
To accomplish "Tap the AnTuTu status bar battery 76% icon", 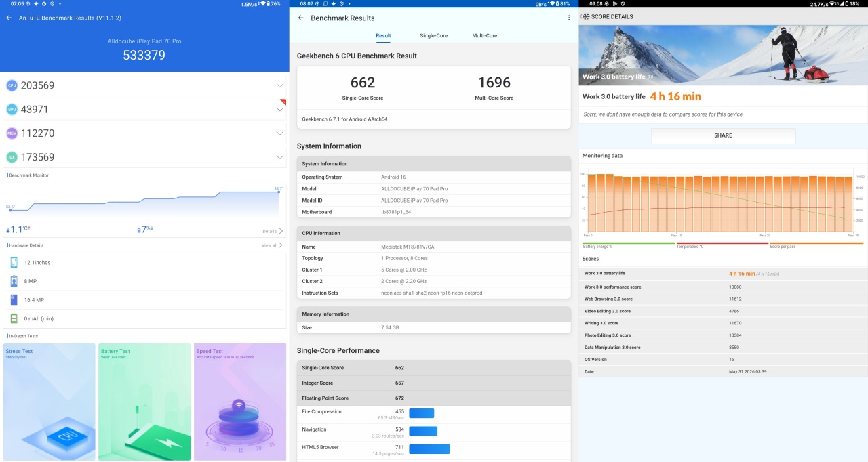I will click(268, 4).
